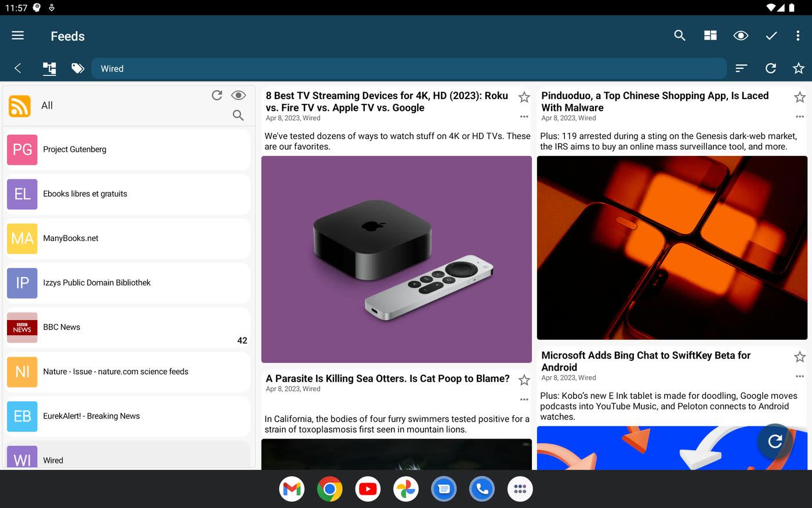Launch Messages from the dock
Image resolution: width=812 pixels, height=508 pixels.
pos(444,489)
